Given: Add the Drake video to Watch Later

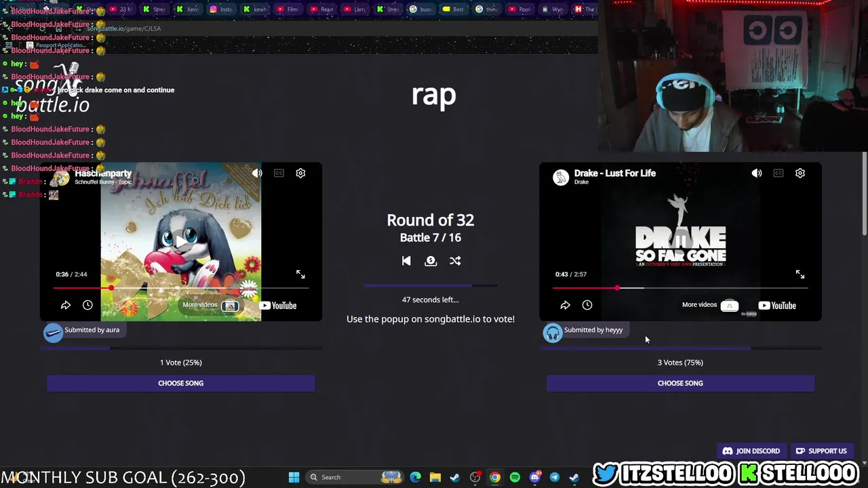Looking at the screenshot, I should click(x=587, y=305).
